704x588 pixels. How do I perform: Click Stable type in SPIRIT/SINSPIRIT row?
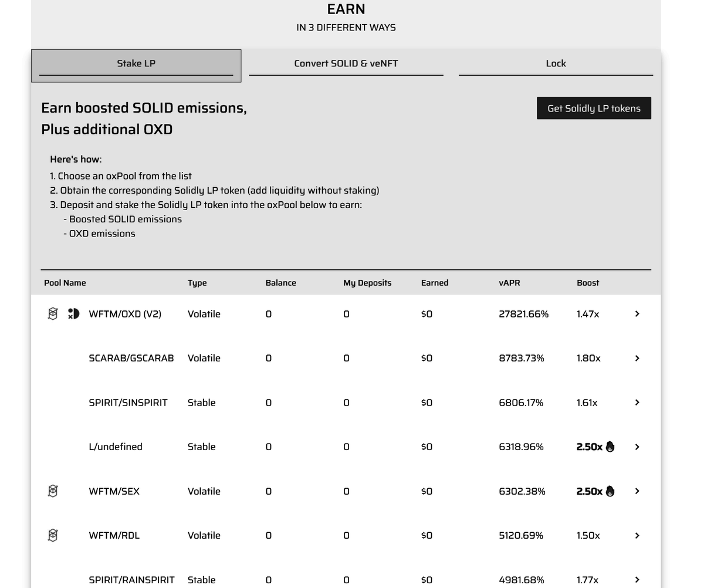click(202, 403)
